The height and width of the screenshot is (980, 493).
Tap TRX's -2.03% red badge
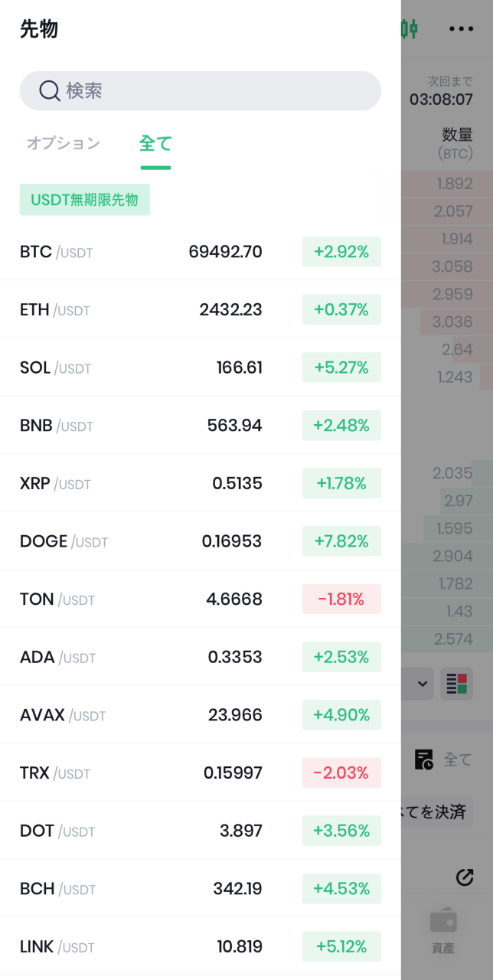341,773
